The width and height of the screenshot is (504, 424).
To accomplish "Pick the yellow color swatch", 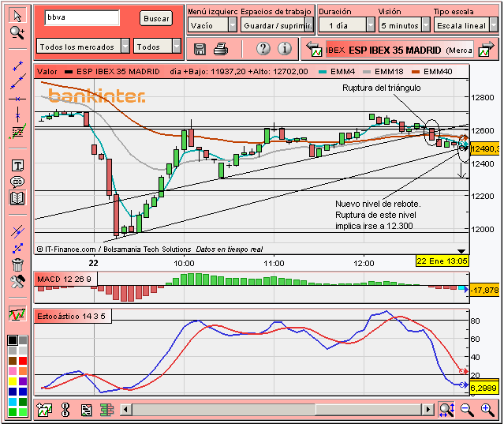I will [13, 381].
